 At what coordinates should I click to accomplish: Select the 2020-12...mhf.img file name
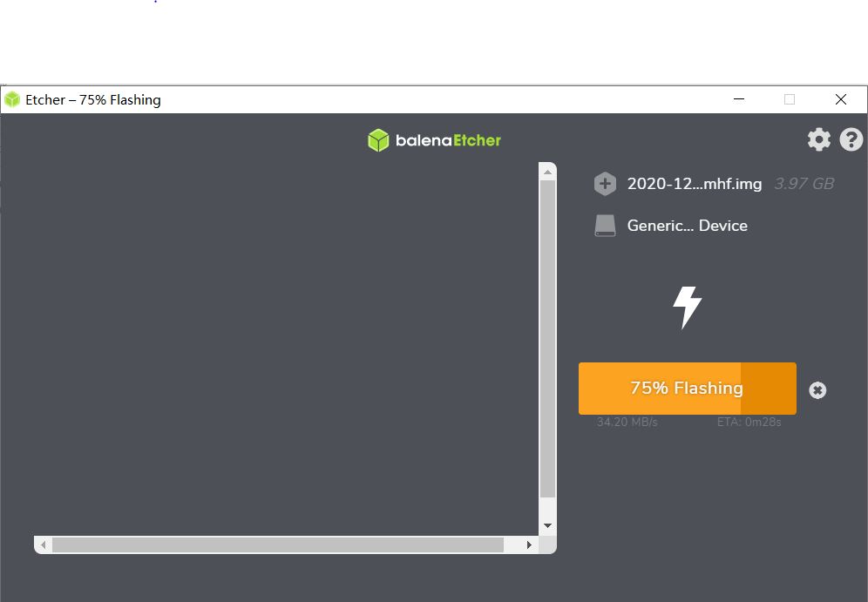click(x=695, y=184)
